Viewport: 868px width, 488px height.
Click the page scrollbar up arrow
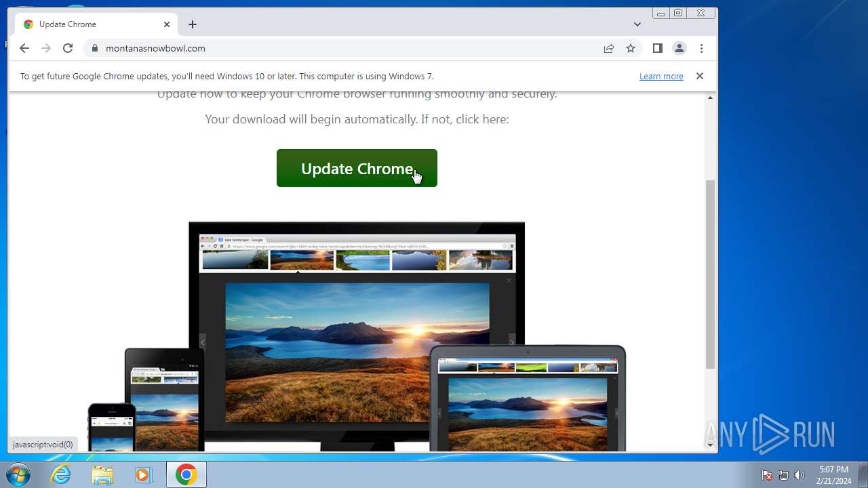pyautogui.click(x=711, y=98)
